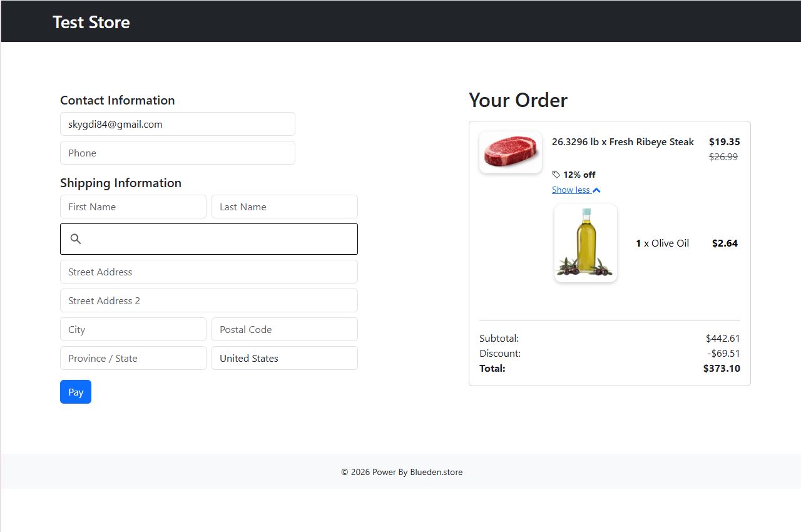Click the discount tag icon beside 12% off
This screenshot has width=801, height=532.
tap(556, 175)
